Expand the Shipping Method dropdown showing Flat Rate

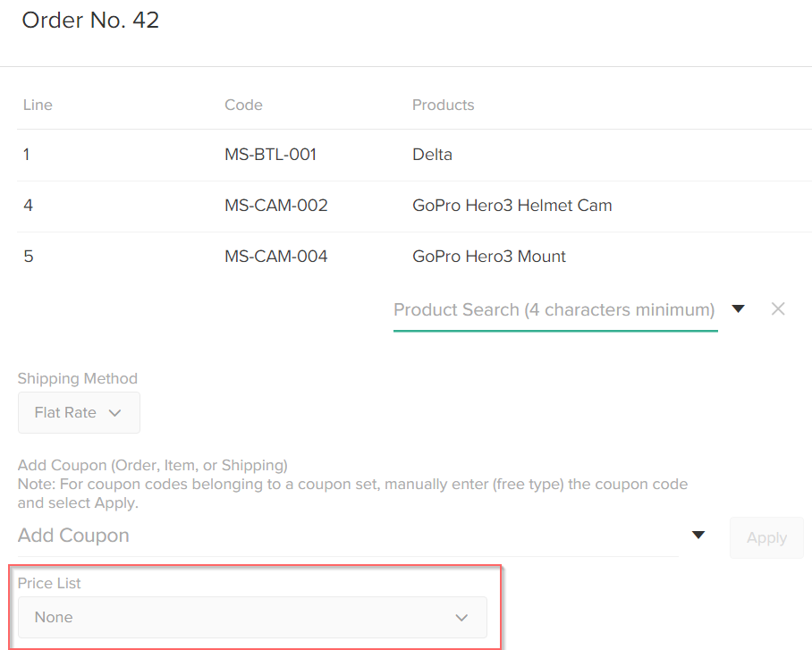click(x=79, y=412)
